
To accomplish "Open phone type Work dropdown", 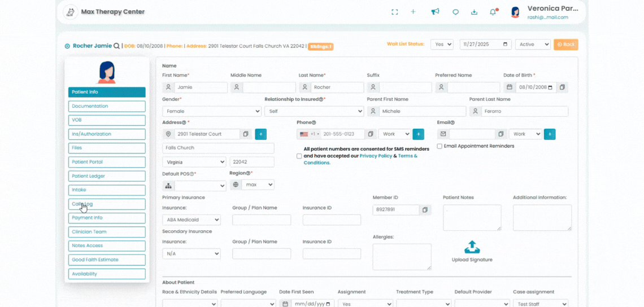I will [394, 134].
